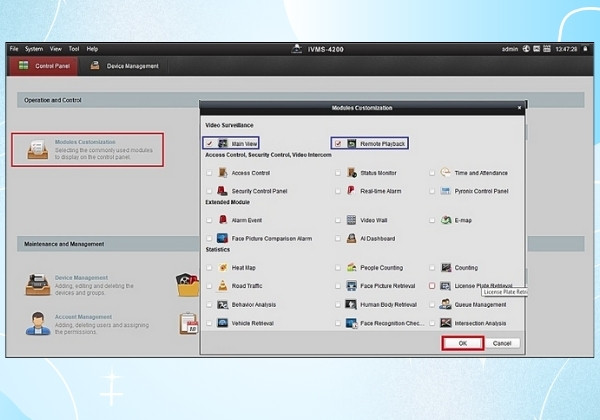This screenshot has height=420, width=600.
Task: Open the Device Management link in Maintenance
Action: [x=82, y=278]
